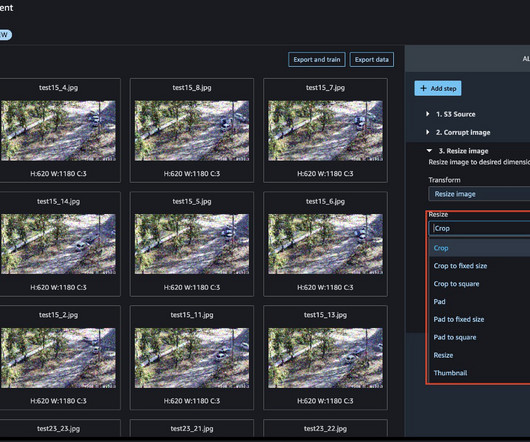Click the test15_14.jpg file name
The image size is (530, 442).
(58, 201)
